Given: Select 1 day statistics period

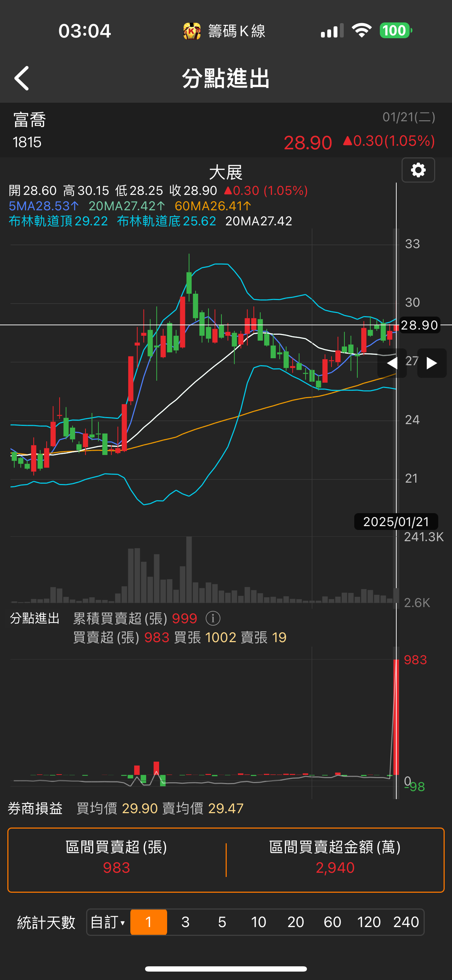Looking at the screenshot, I should [149, 922].
